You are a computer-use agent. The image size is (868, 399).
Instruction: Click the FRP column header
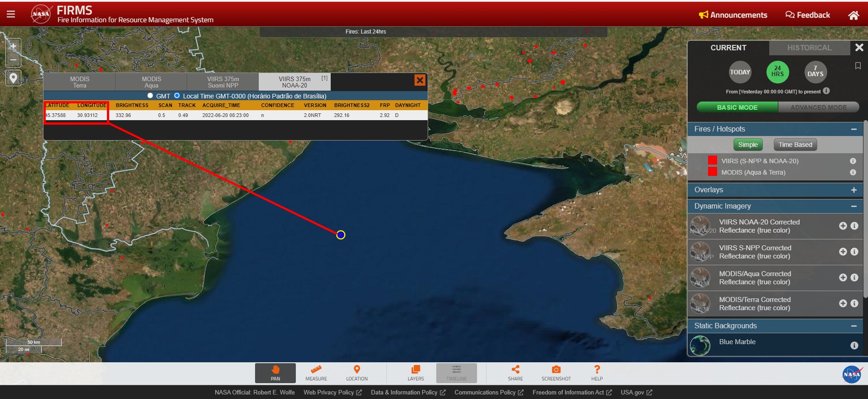coord(385,105)
